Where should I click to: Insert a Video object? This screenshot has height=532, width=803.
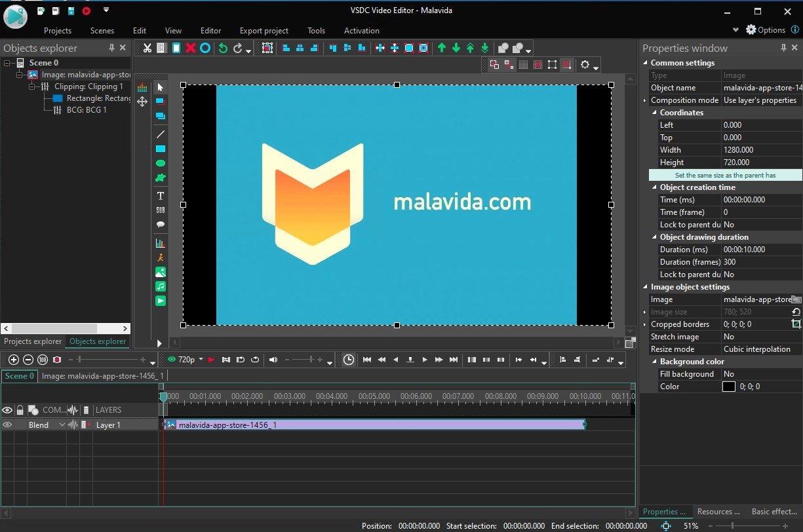click(161, 301)
